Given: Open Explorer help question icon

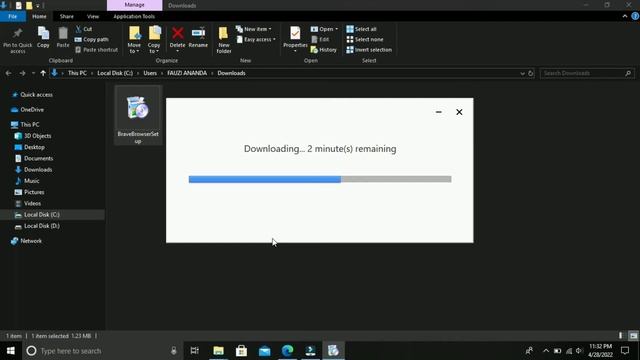Looking at the screenshot, I should click(635, 16).
